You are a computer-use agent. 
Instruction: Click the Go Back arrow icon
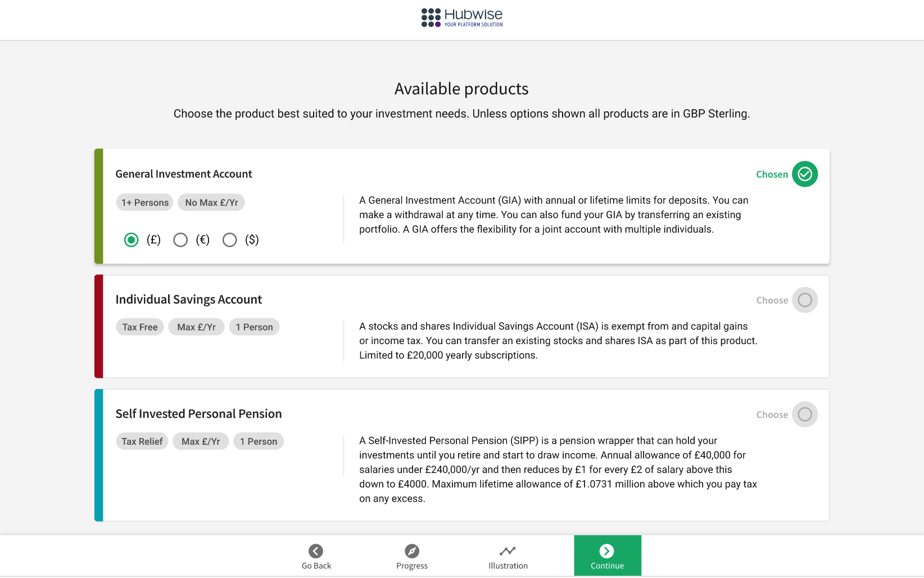[316, 551]
